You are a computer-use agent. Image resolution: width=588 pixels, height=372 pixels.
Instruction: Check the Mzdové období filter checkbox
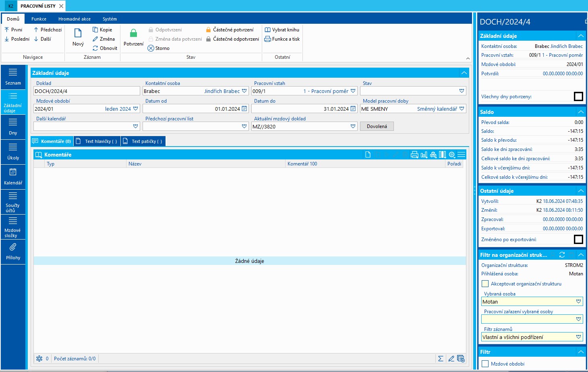point(485,364)
